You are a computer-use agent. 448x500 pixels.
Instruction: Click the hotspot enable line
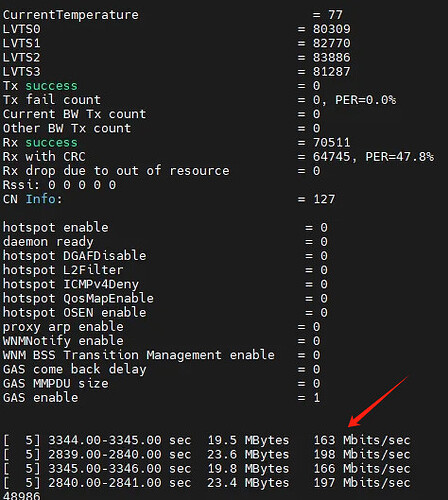pos(165,227)
